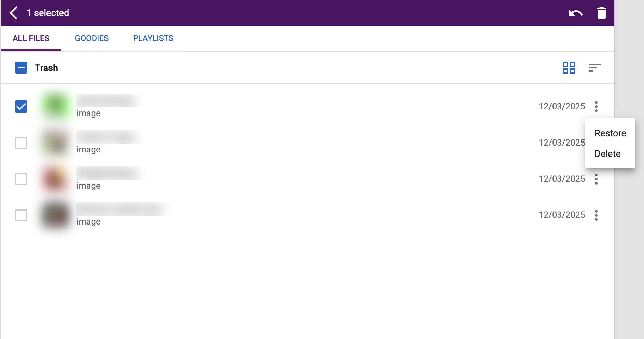
Task: Choose Restore from the popup menu
Action: click(610, 133)
